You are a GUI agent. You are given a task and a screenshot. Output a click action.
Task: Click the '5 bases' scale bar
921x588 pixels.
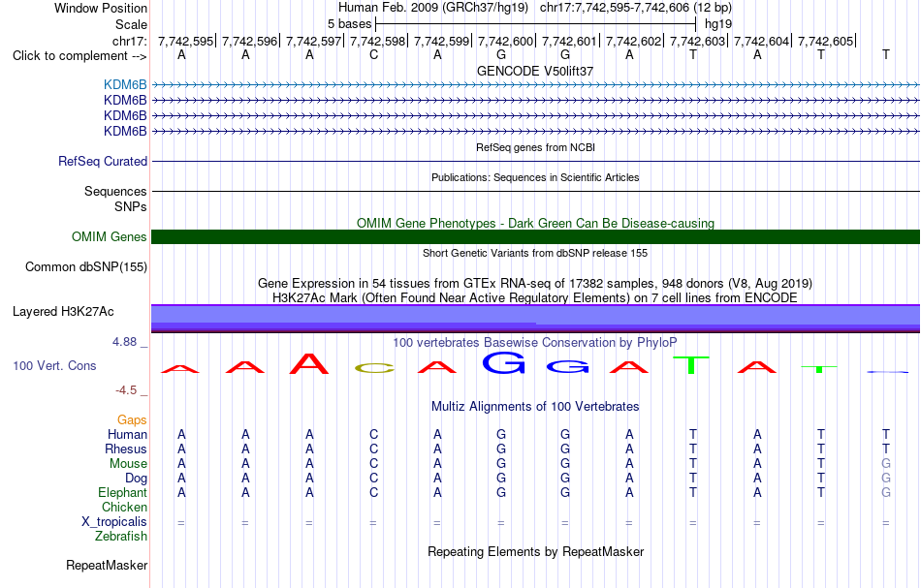pyautogui.click(x=535, y=24)
